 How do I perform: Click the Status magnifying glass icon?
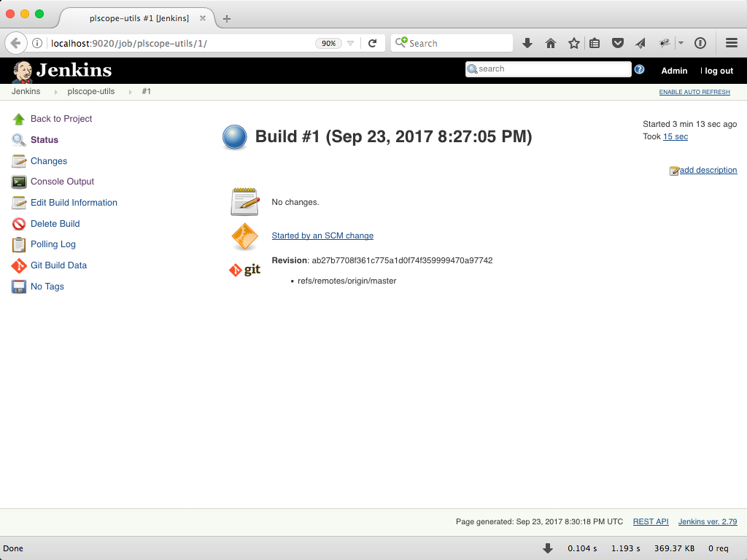pyautogui.click(x=18, y=140)
